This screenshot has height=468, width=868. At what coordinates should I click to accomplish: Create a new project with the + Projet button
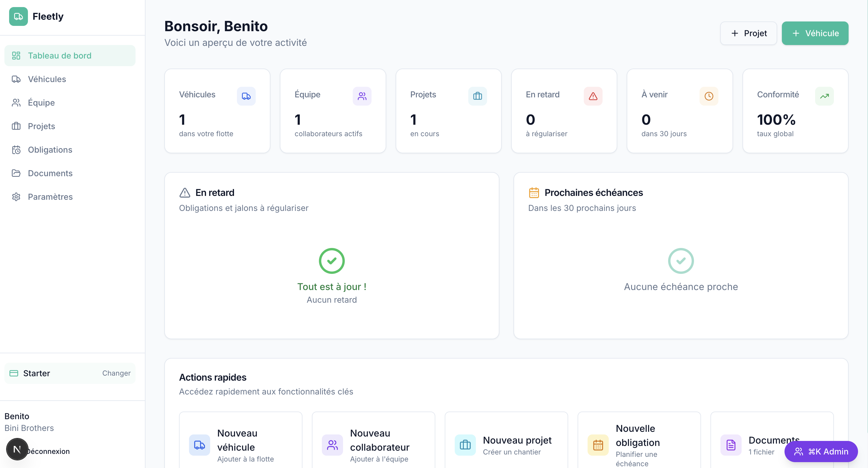[x=748, y=33]
